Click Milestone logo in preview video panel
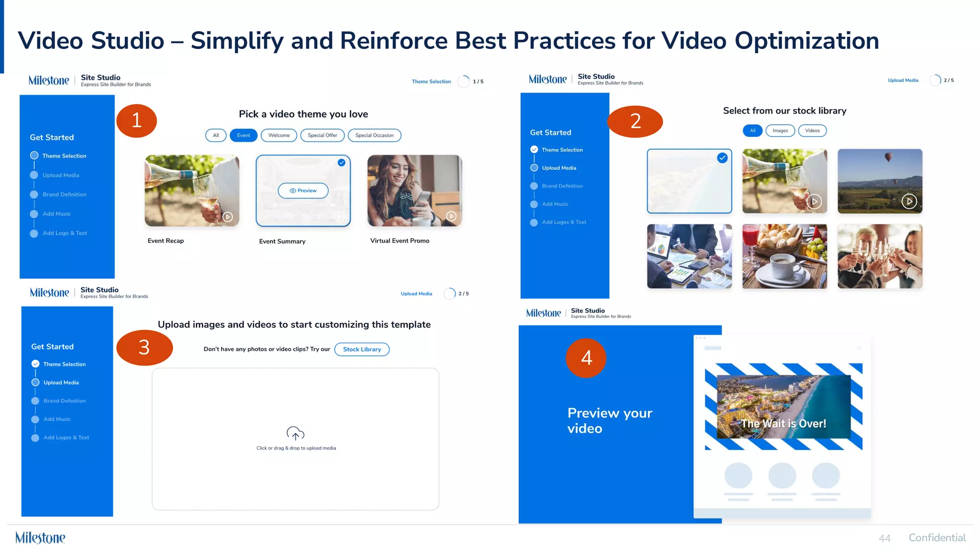Image resolution: width=980 pixels, height=551 pixels. click(x=544, y=313)
